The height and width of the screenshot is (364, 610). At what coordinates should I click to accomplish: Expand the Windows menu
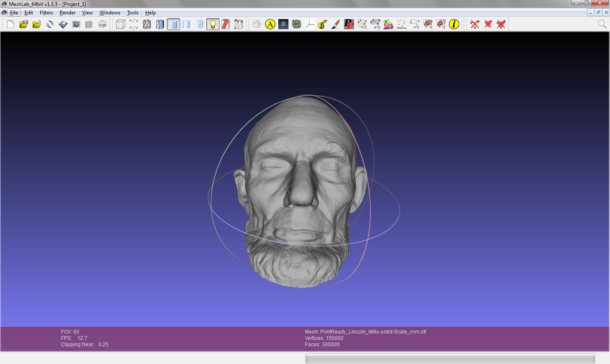(110, 13)
